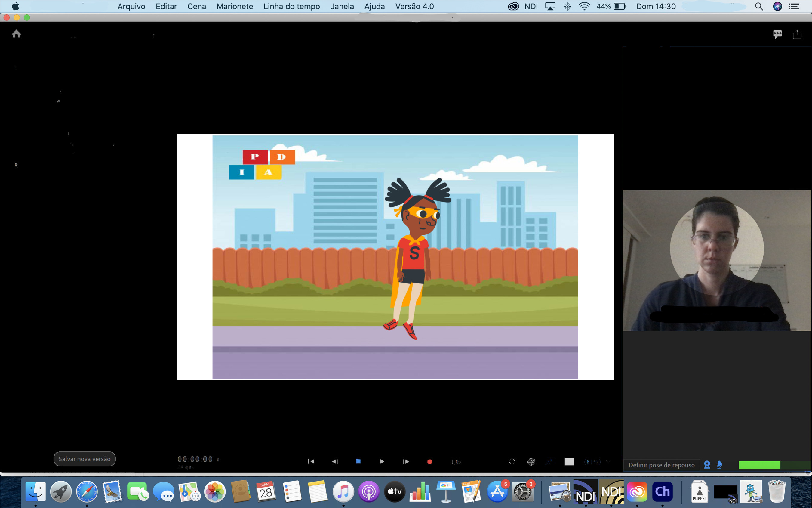The height and width of the screenshot is (508, 812).
Task: Click the refresh scene icon
Action: click(512, 462)
